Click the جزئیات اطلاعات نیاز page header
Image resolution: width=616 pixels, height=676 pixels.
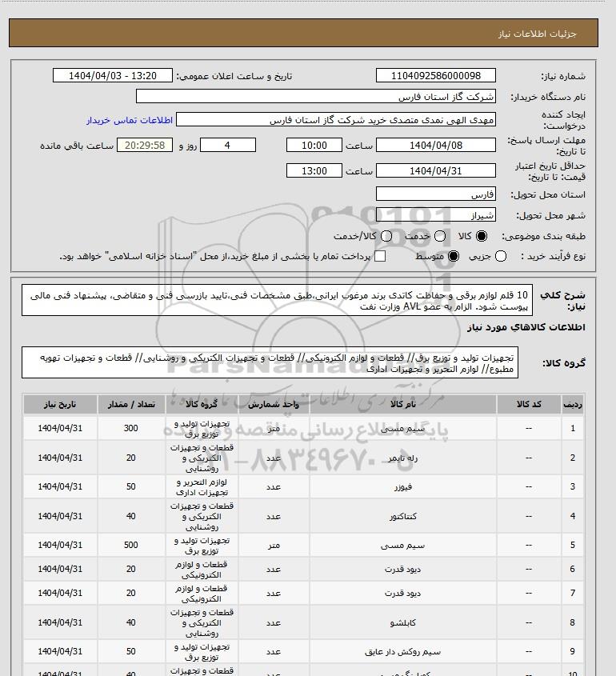[x=537, y=34]
